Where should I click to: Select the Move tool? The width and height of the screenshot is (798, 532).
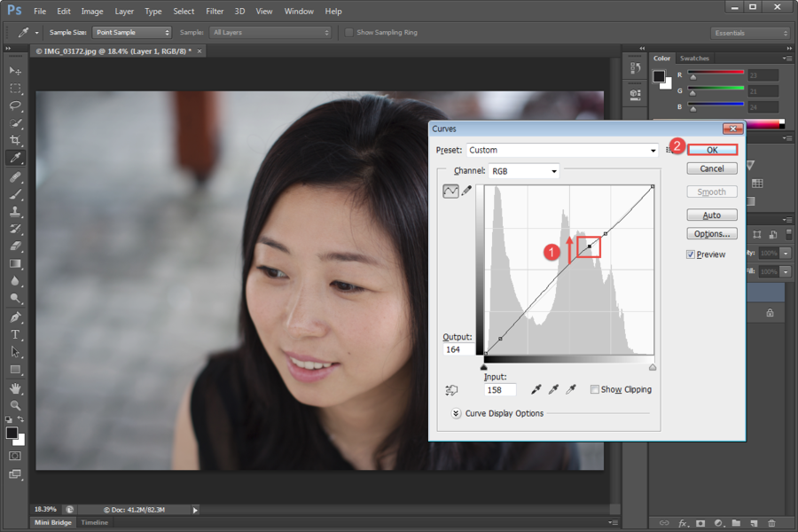(15, 71)
